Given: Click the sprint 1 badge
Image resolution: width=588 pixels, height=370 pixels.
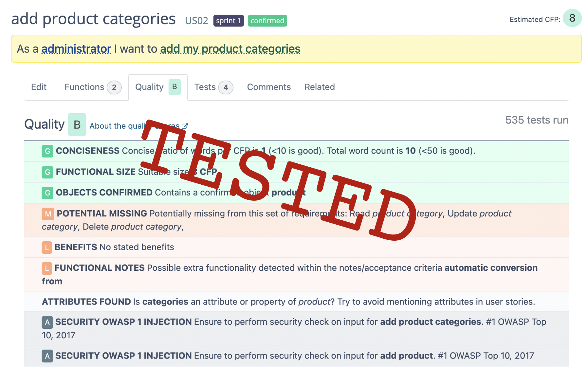Looking at the screenshot, I should point(228,21).
